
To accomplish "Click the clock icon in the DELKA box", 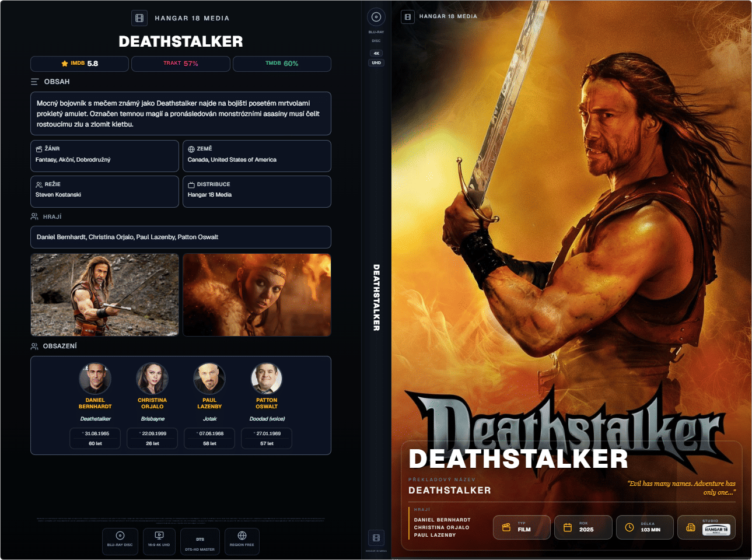I will click(x=629, y=527).
